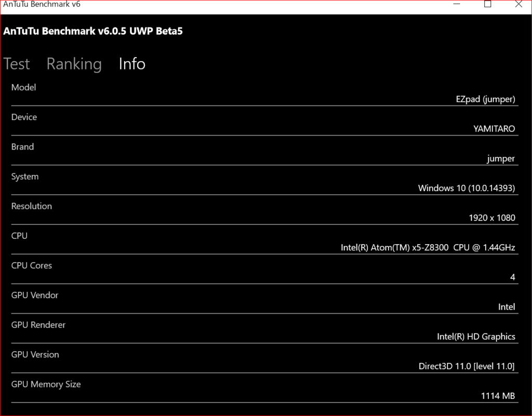Viewport: 532px width, 416px height.
Task: Select the Windows 10 (10.0.14393) value
Action: click(467, 188)
